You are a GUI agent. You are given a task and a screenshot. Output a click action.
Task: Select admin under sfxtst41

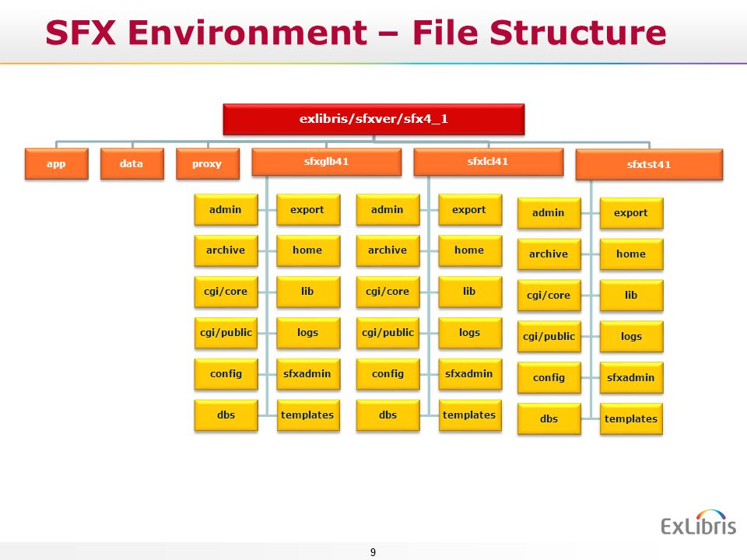pos(549,213)
